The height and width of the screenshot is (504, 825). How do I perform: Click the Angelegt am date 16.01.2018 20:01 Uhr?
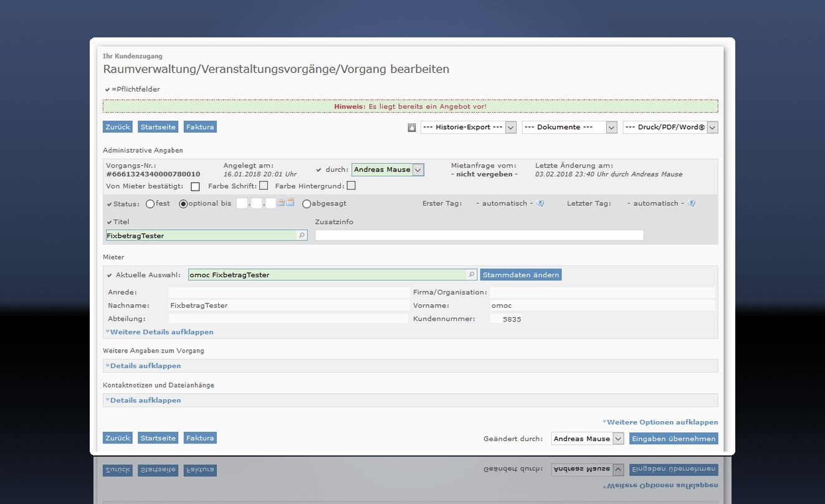[260, 174]
